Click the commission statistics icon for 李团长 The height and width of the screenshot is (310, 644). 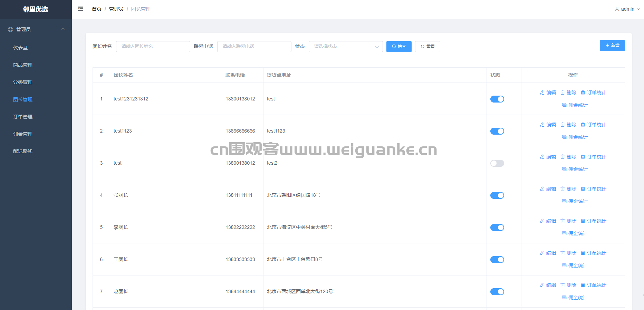tap(564, 233)
